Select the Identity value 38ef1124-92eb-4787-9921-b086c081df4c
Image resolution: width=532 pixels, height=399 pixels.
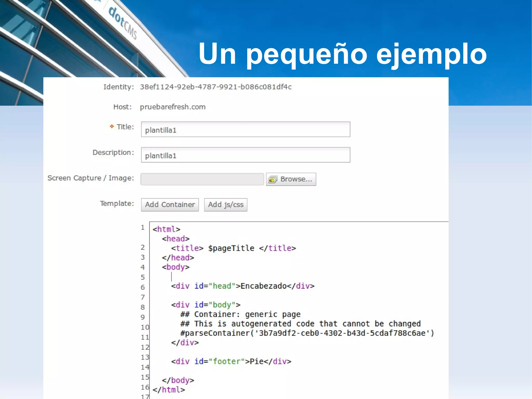[x=216, y=87]
